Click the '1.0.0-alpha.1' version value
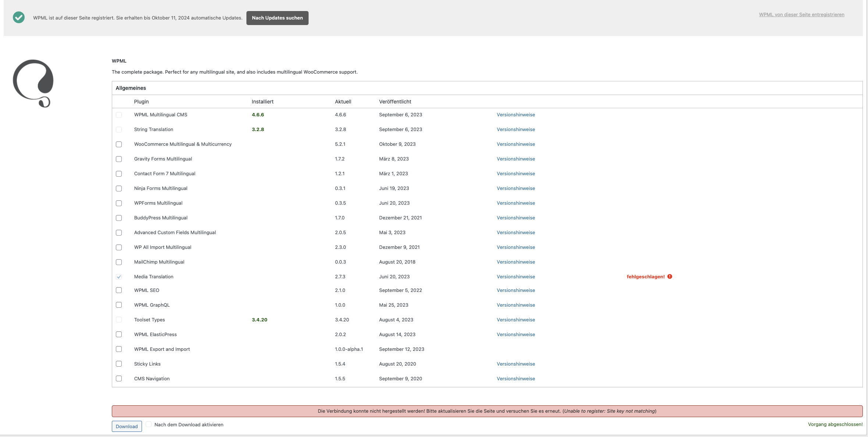The image size is (868, 437). pyautogui.click(x=349, y=349)
